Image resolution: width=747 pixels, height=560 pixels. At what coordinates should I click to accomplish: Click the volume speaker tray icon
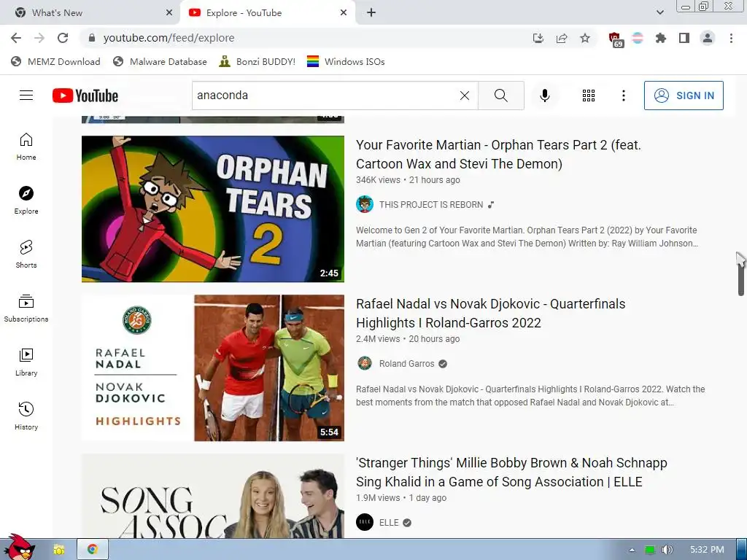pyautogui.click(x=667, y=550)
